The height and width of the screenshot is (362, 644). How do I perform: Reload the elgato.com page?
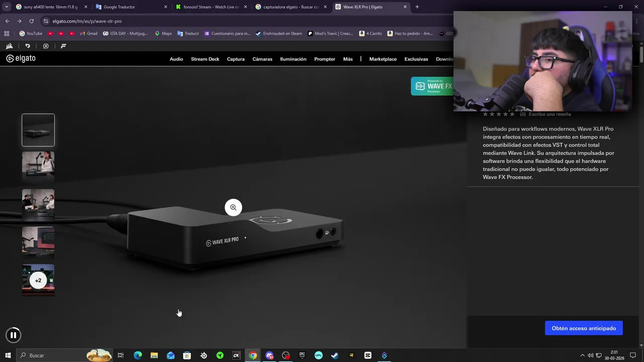point(31,21)
